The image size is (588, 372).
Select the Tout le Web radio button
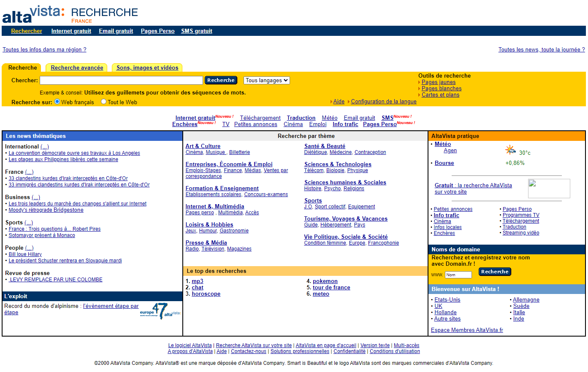pos(103,102)
